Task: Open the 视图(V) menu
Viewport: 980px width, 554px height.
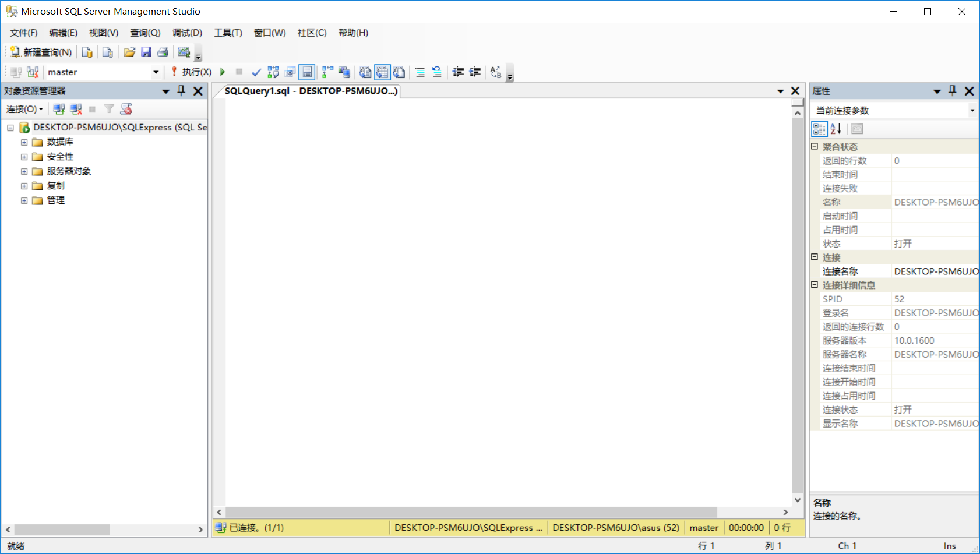Action: (104, 33)
